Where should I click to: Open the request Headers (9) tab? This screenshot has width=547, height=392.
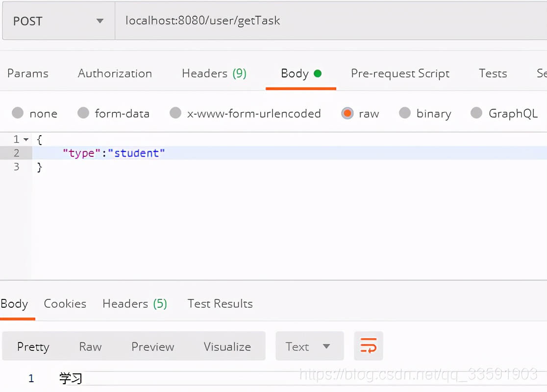pyautogui.click(x=214, y=73)
